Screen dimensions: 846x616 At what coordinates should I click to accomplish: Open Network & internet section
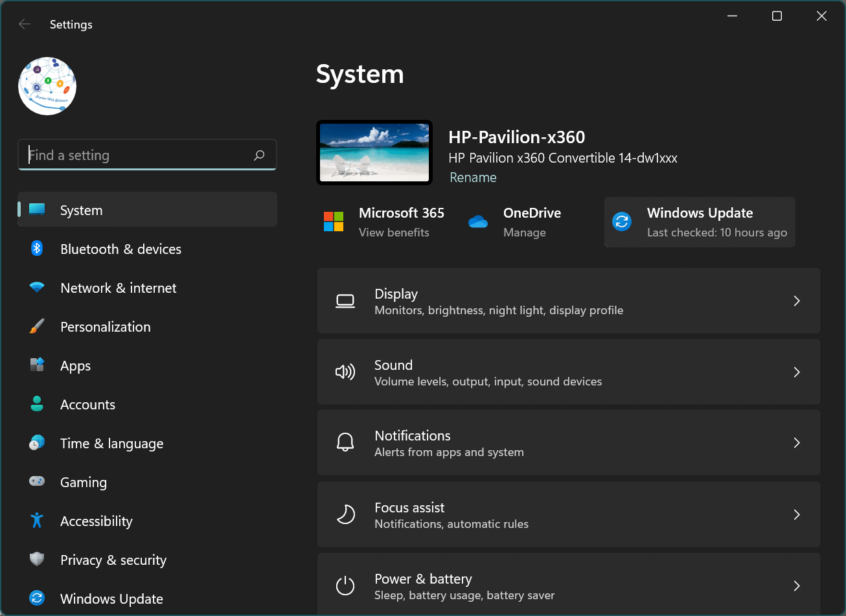(147, 288)
